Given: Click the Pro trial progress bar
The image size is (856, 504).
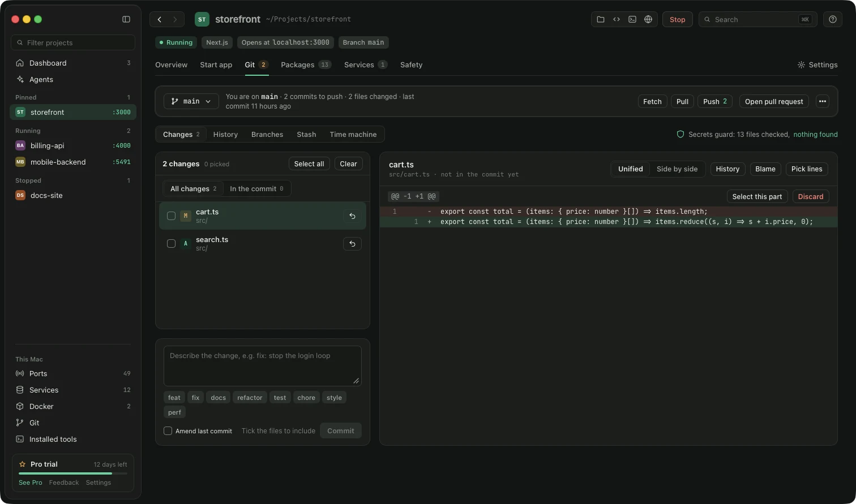Looking at the screenshot, I should click(73, 473).
